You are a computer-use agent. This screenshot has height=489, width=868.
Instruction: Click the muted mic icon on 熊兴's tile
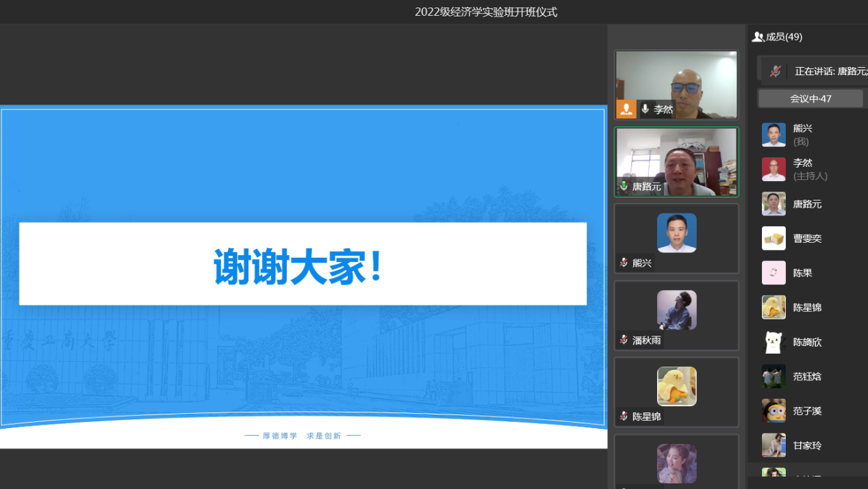pos(624,263)
